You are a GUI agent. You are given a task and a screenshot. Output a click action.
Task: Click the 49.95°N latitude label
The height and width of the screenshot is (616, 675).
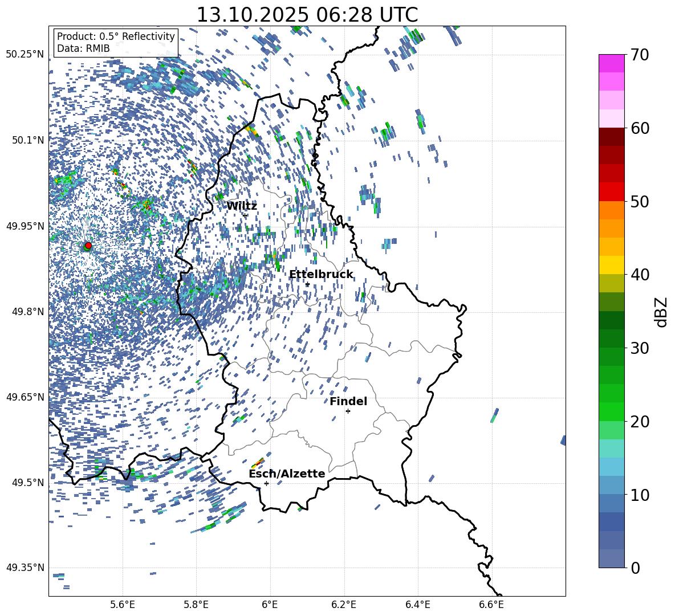[26, 226]
